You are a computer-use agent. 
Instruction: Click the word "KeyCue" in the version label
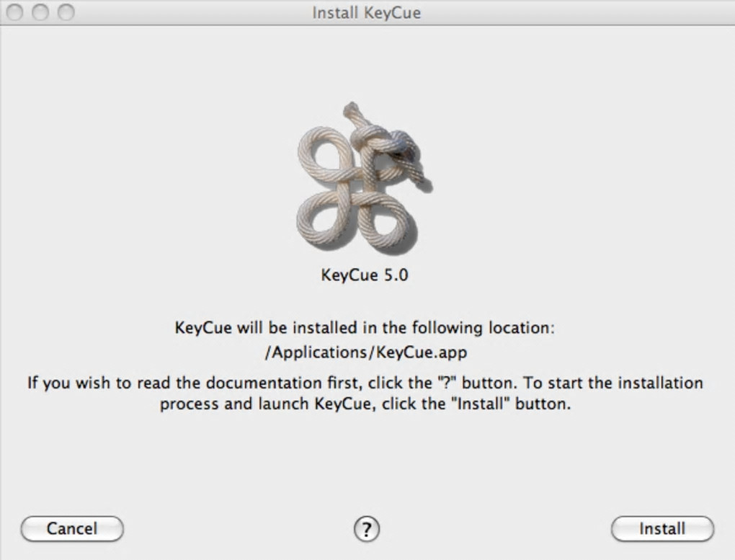(349, 275)
